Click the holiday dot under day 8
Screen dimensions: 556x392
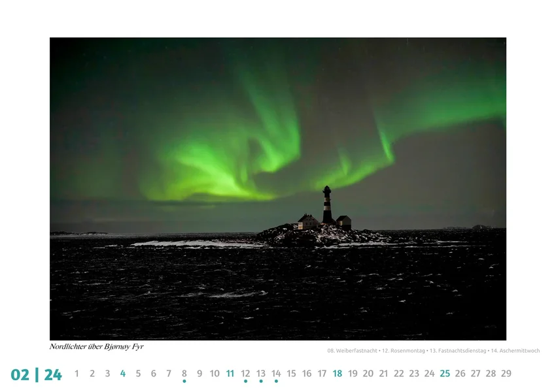pyautogui.click(x=184, y=382)
